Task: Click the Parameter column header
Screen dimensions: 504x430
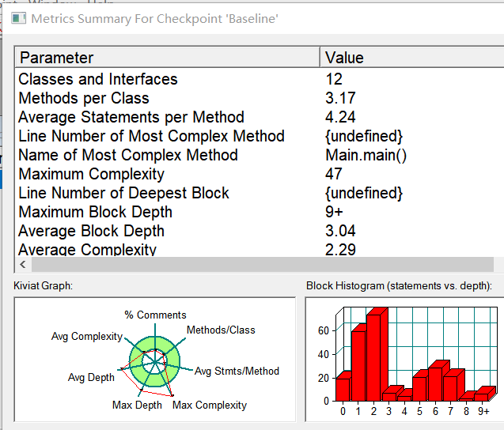Action: 168,58
